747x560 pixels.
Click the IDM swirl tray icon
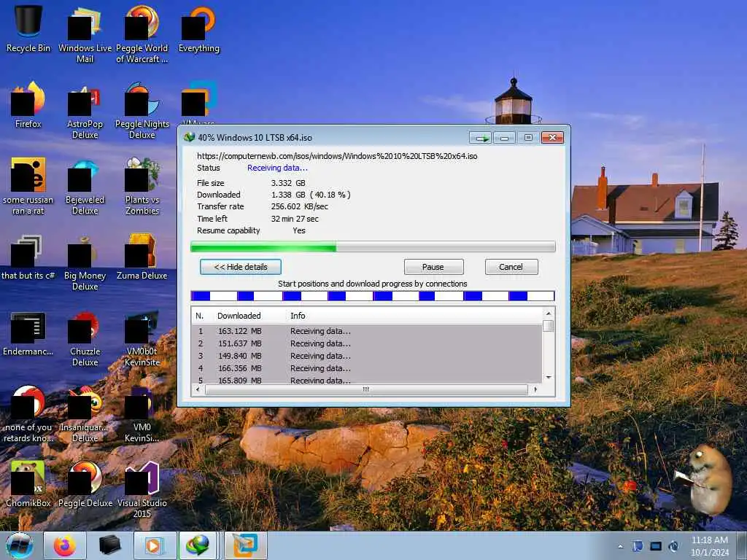pos(673,546)
